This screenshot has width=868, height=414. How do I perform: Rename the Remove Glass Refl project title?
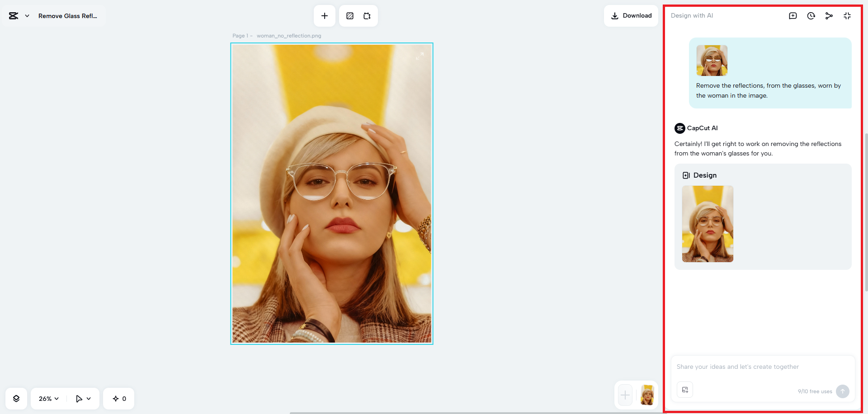[x=68, y=16]
